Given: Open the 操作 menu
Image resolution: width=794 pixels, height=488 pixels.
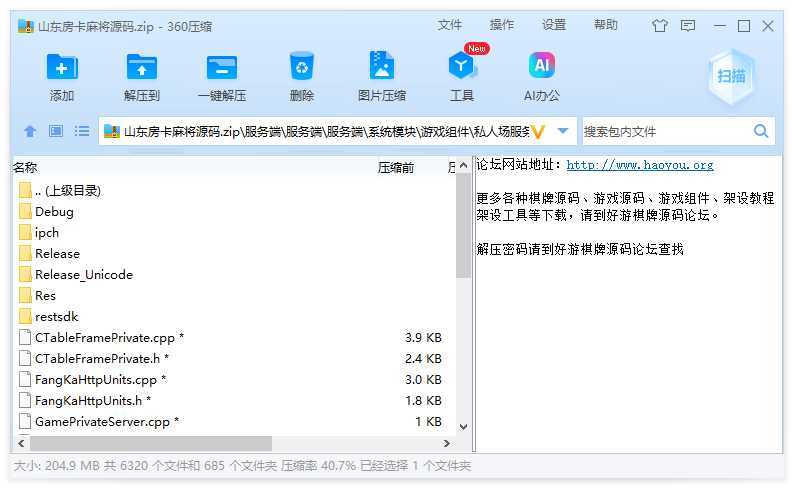Looking at the screenshot, I should click(502, 25).
